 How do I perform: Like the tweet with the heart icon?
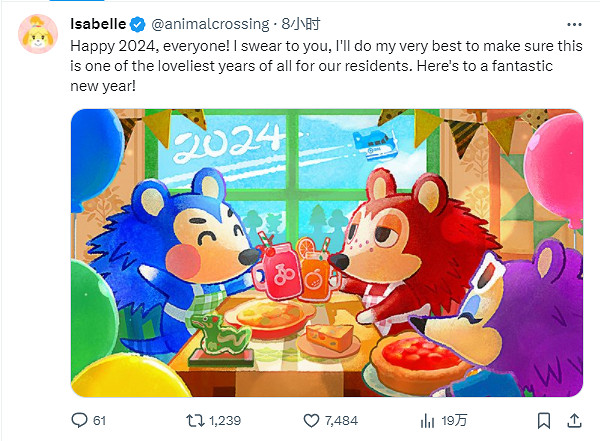310,419
